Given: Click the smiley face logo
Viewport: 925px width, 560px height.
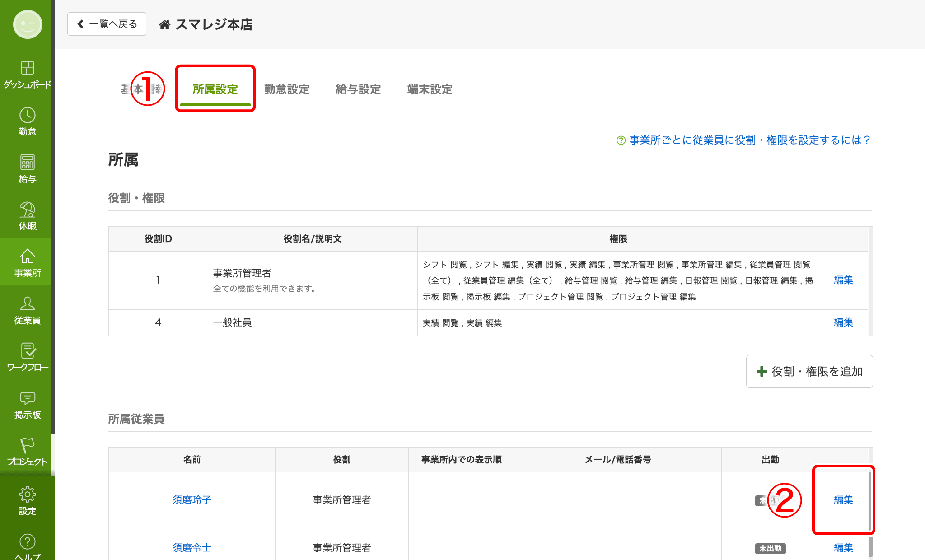Looking at the screenshot, I should 28,24.
